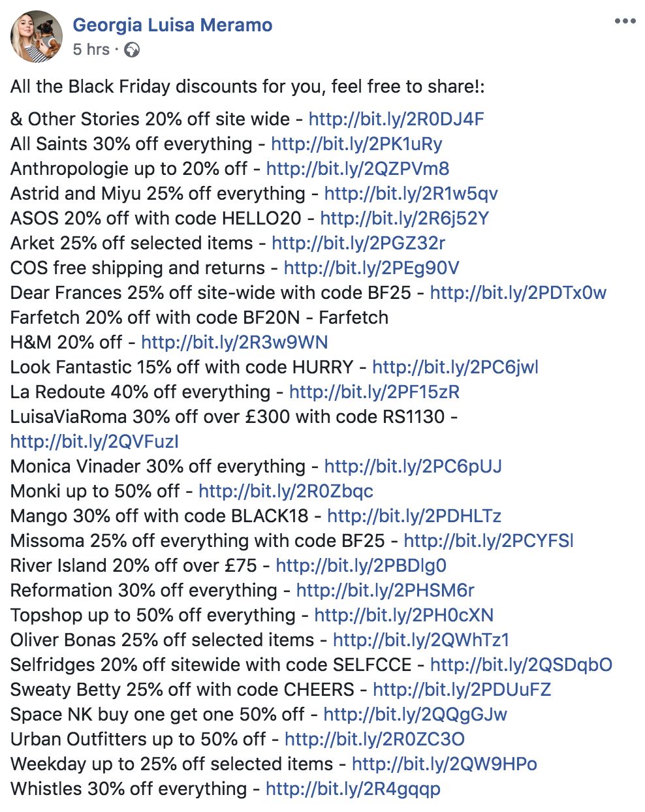Open the H&M 20% off link
Image resolution: width=645 pixels, height=812 pixels.
tap(234, 343)
